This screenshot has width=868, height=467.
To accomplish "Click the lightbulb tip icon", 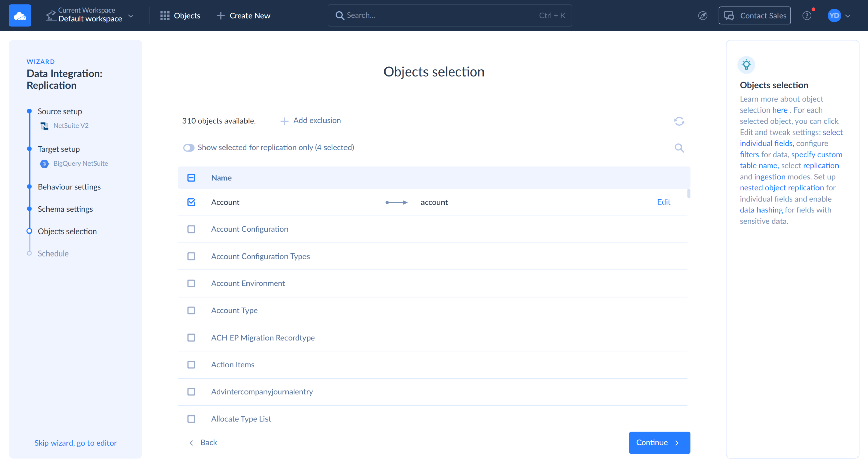I will point(746,65).
